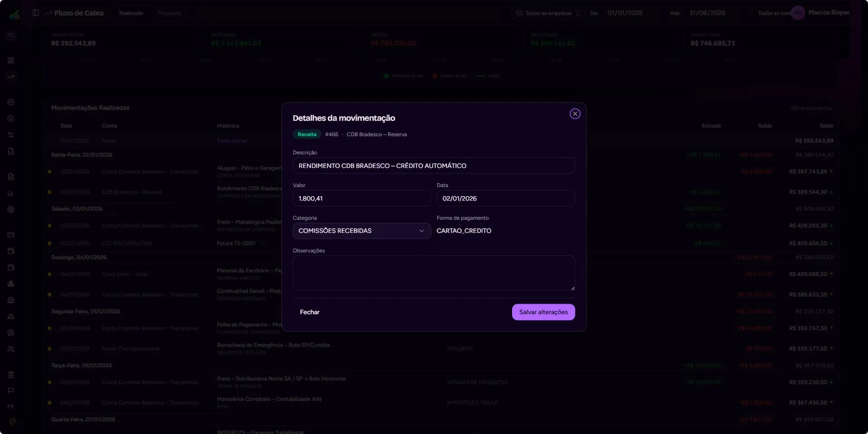
Task: Open the shield icon at sidebar bottom
Action: point(12,421)
